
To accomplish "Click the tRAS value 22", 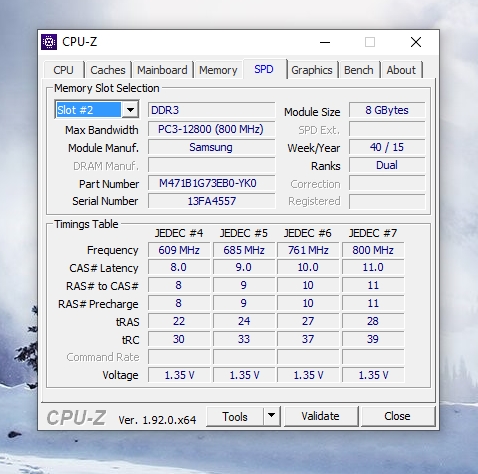I will pyautogui.click(x=179, y=321).
